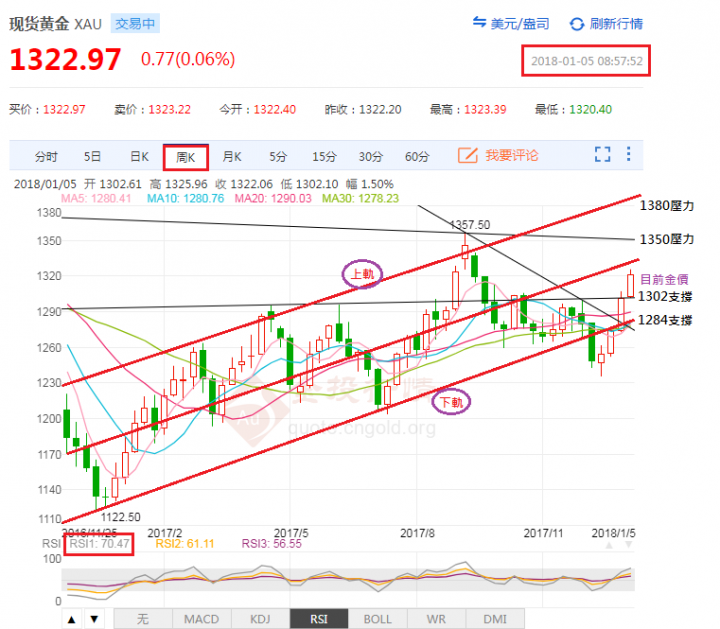Open the three-dot more options menu
This screenshot has height=629, width=720.
coord(629,154)
